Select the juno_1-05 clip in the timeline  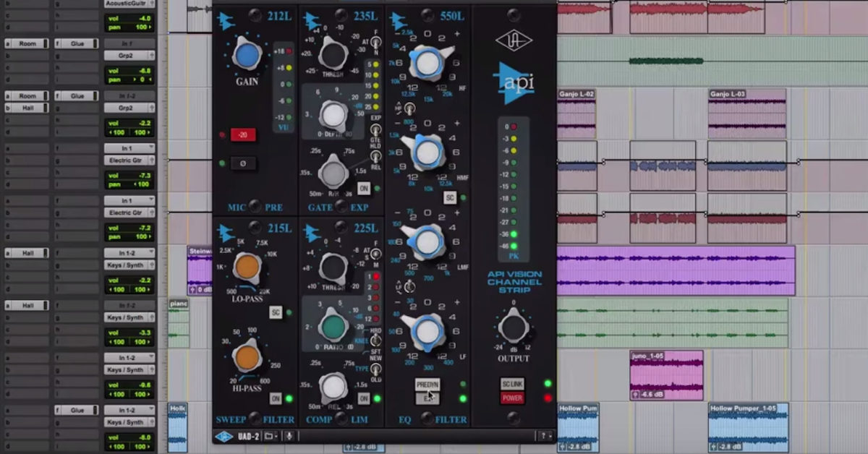point(665,374)
